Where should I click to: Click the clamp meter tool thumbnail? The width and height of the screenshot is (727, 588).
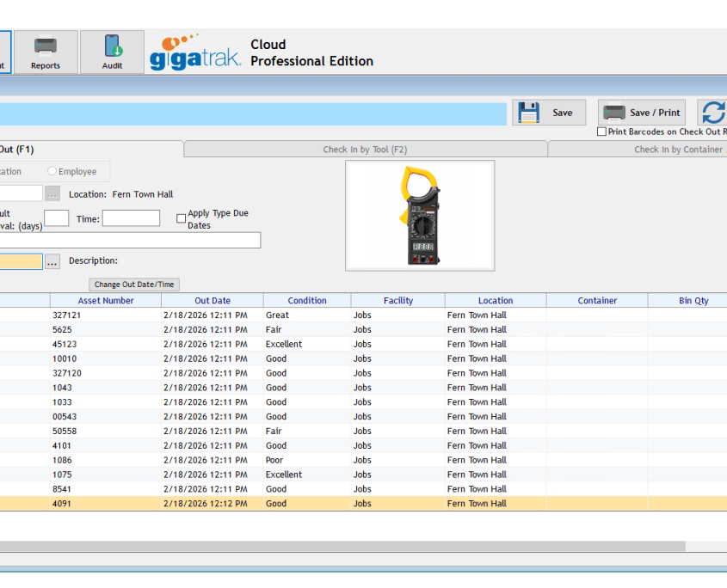click(x=420, y=216)
